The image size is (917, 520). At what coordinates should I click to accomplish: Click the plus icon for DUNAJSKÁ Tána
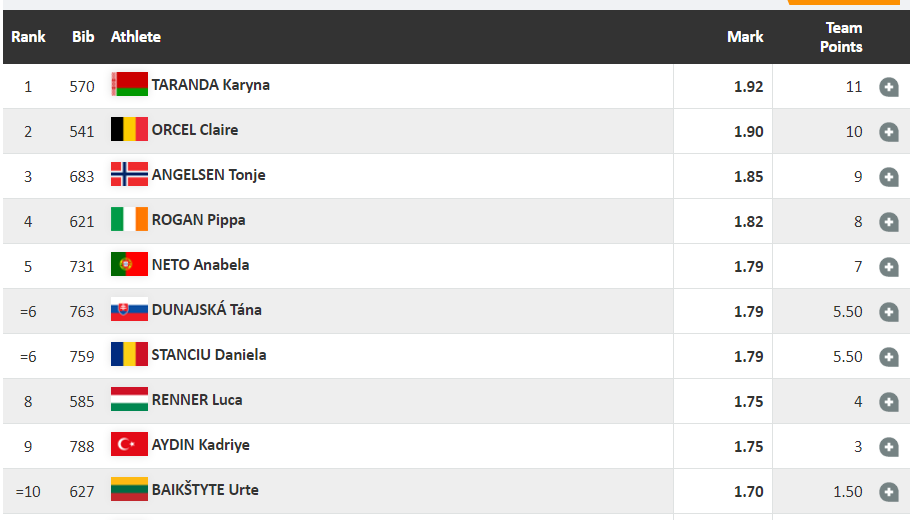coord(888,312)
